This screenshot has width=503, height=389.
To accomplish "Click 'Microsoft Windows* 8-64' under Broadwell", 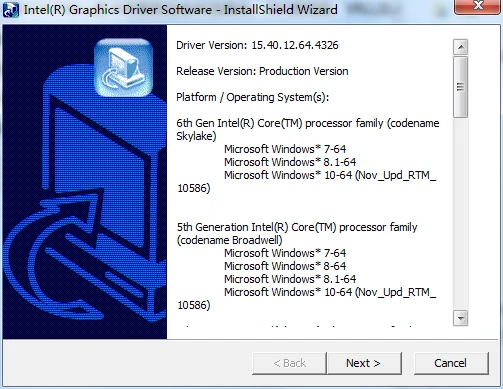I will coord(285,266).
